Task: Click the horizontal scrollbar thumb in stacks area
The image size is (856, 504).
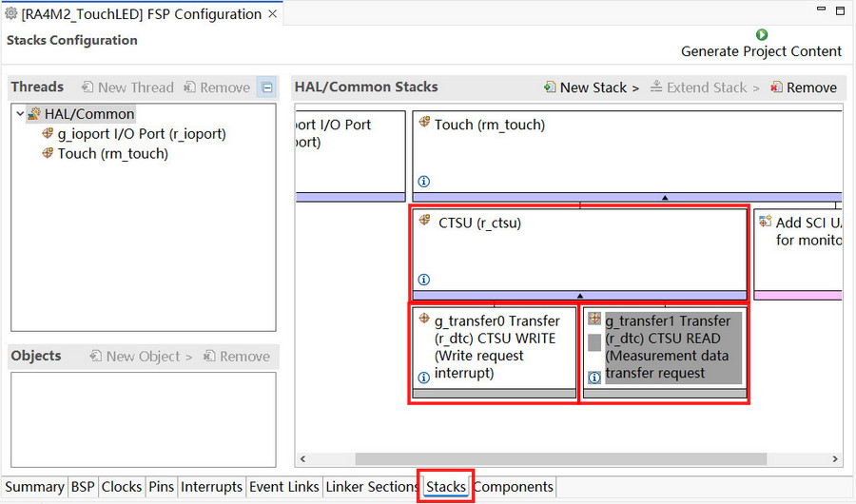Action: (561, 458)
